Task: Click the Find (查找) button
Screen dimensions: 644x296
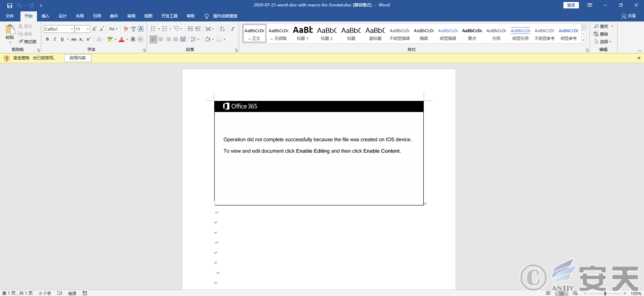Action: point(601,26)
